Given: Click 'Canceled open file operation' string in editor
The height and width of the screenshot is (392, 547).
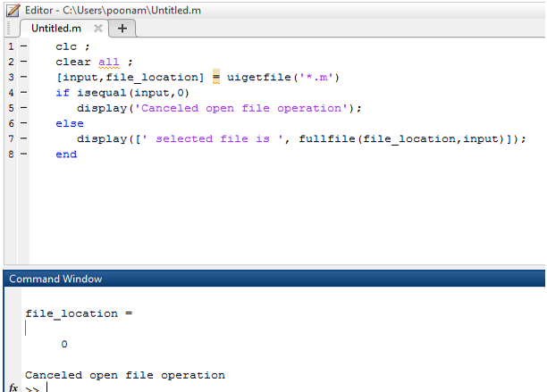Looking at the screenshot, I should pyautogui.click(x=241, y=108).
